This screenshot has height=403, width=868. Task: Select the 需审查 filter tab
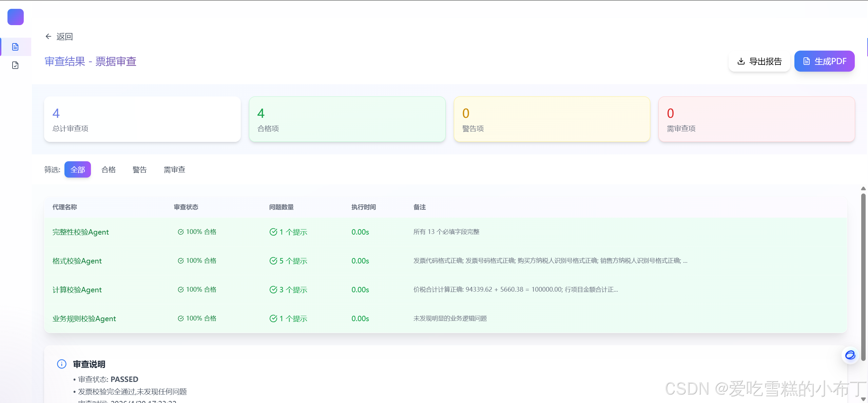pyautogui.click(x=174, y=169)
